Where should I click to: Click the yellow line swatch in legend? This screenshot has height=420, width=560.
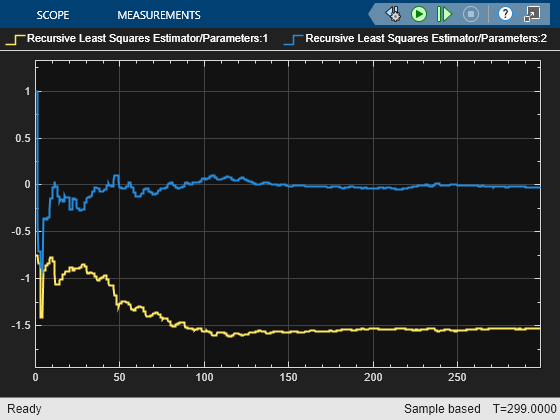[x=15, y=40]
